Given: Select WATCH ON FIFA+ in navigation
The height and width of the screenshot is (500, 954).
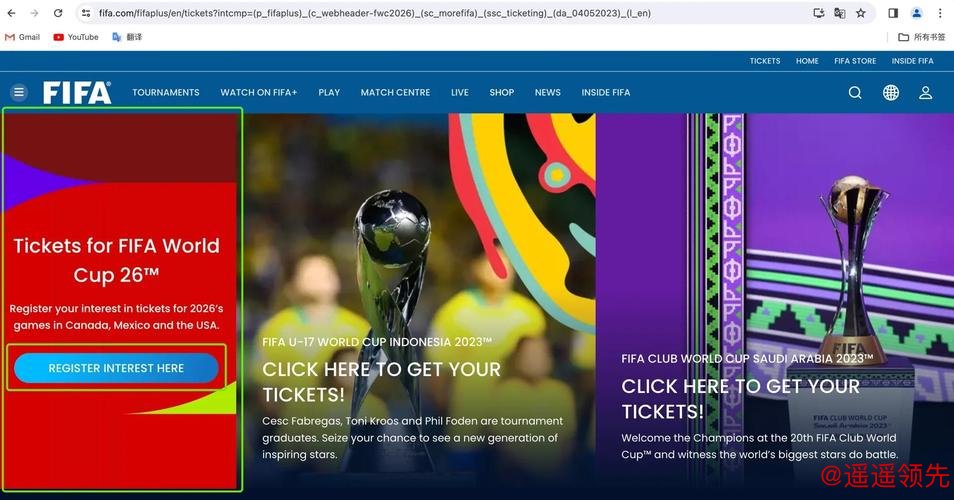Looking at the screenshot, I should pos(259,92).
